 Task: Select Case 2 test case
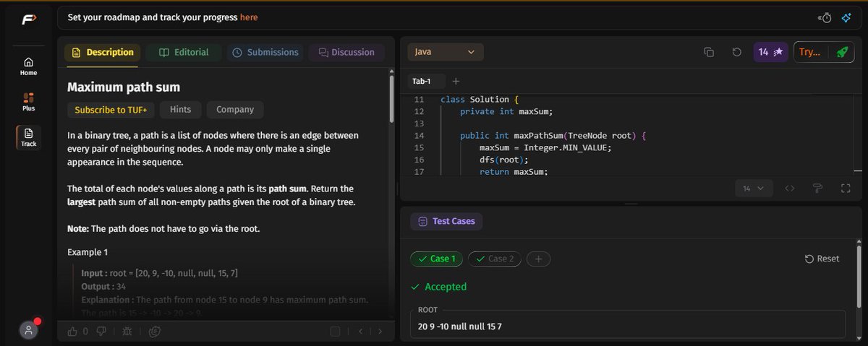[x=495, y=259]
